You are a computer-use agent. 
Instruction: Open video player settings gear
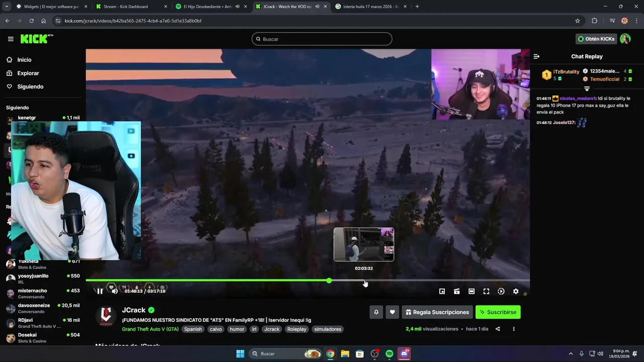(516, 291)
